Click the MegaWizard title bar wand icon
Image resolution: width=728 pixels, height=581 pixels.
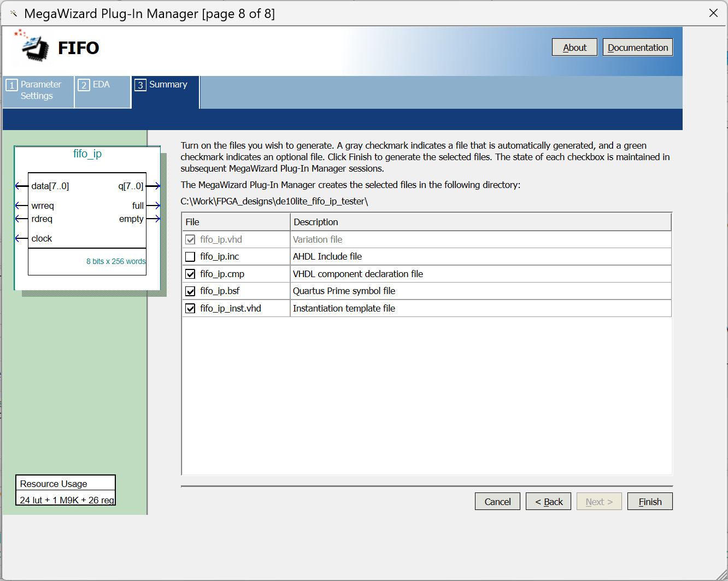[x=14, y=14]
